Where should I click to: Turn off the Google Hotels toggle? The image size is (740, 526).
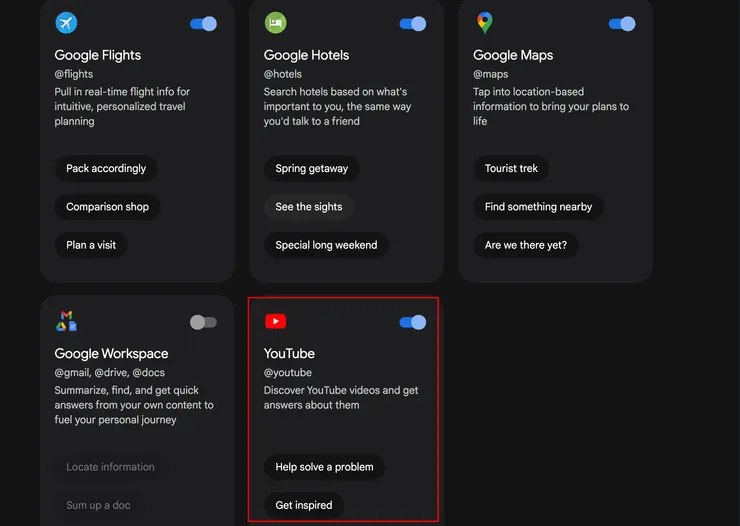pyautogui.click(x=412, y=24)
